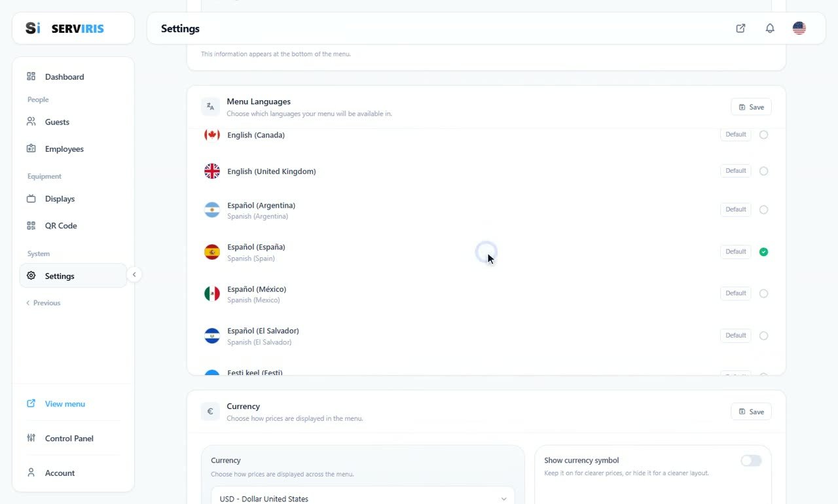The image size is (838, 504).
Task: Collapse the sidebar with the chevron
Action: click(x=134, y=275)
